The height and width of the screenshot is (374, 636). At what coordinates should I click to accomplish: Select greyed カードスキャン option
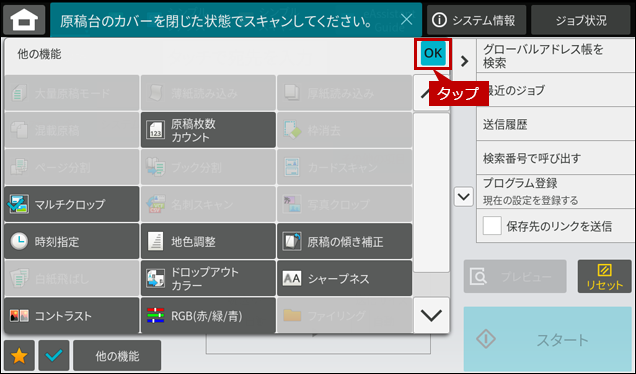tap(344, 167)
